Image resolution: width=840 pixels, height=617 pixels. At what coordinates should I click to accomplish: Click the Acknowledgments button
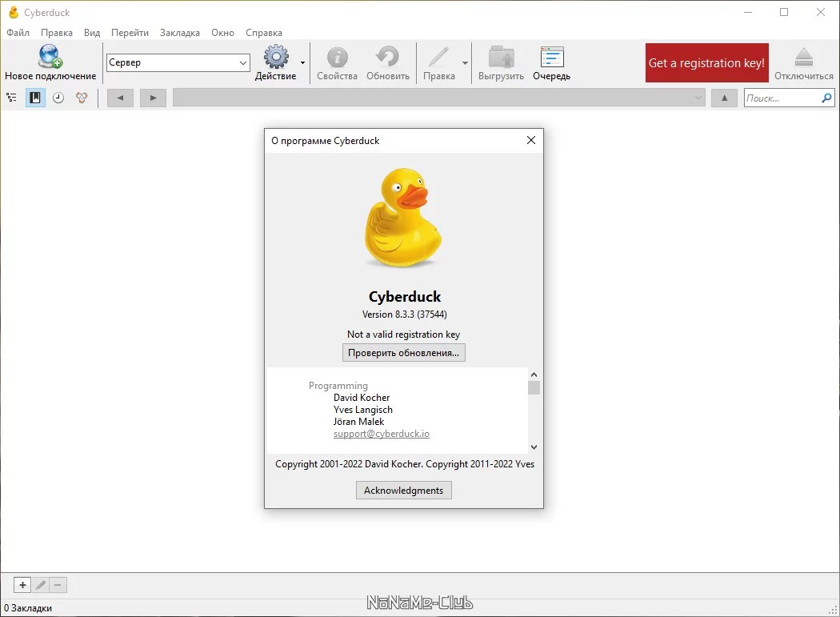click(404, 490)
